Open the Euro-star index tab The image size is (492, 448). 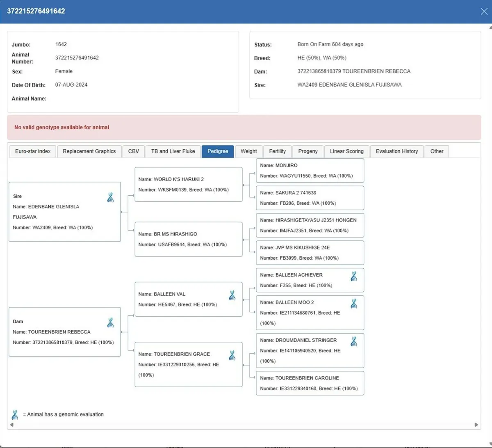33,151
